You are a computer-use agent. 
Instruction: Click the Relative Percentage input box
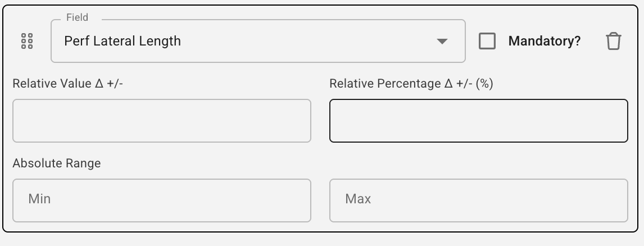tap(478, 121)
